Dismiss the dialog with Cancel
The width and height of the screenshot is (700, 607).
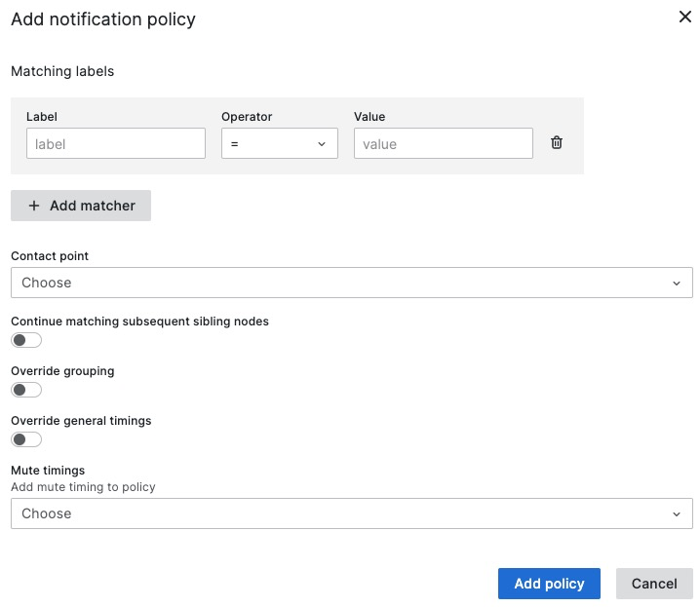tap(654, 584)
